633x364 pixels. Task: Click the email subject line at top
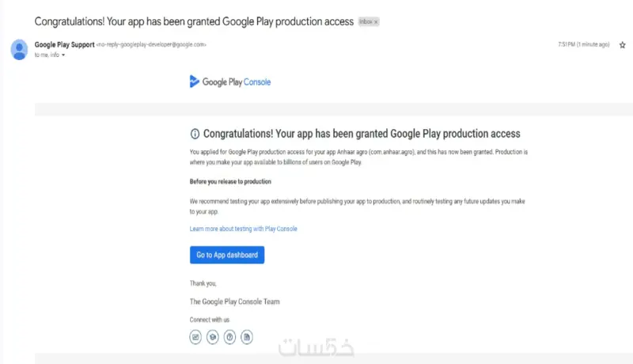coord(194,21)
